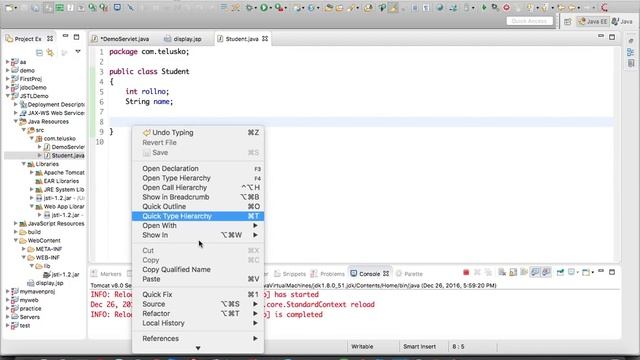640x360 pixels.
Task: Collapse the WEB-INF folder node
Action: [24, 258]
